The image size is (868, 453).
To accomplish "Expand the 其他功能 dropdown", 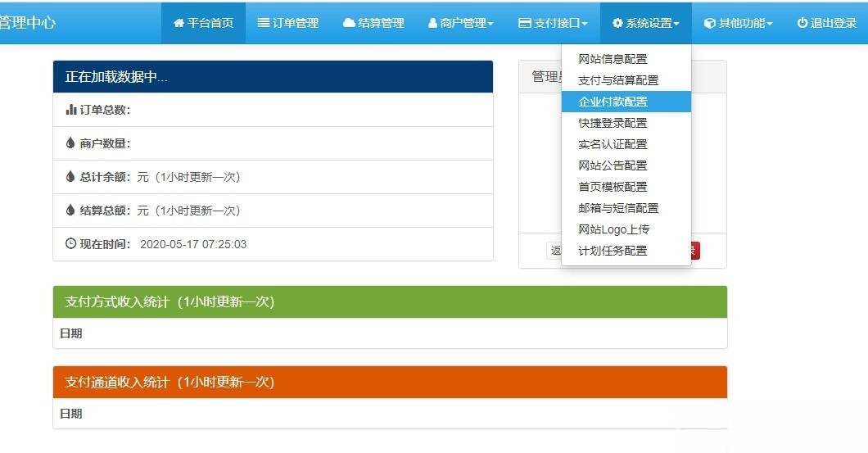I will click(x=739, y=23).
